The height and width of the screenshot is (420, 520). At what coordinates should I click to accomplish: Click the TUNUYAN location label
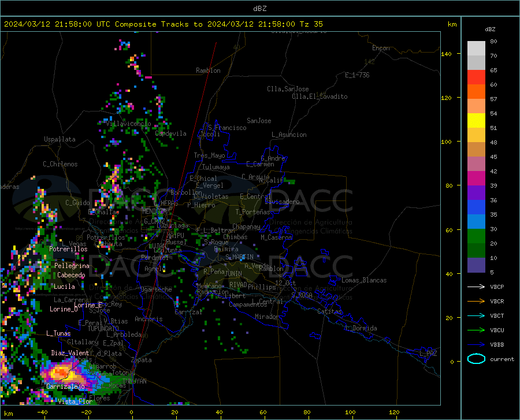(134, 381)
